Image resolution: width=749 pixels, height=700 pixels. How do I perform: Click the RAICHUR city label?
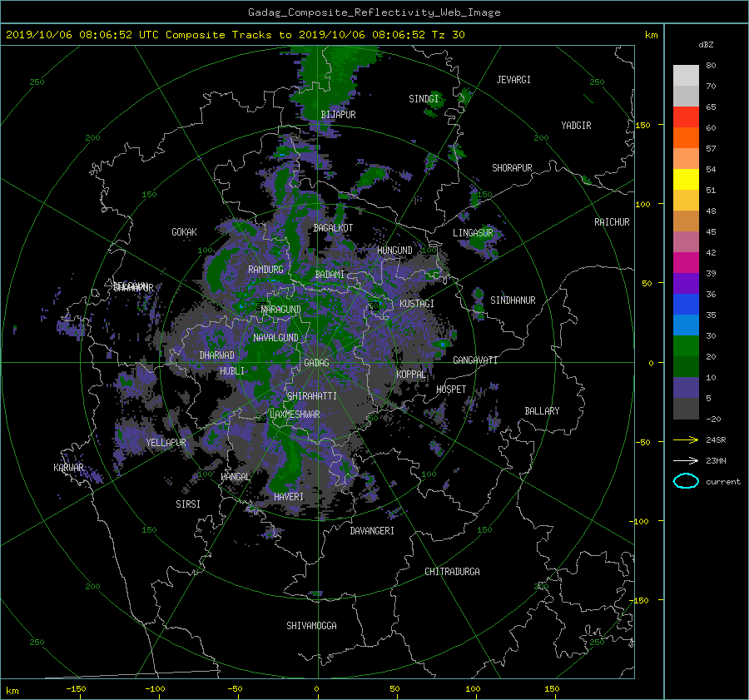click(612, 222)
